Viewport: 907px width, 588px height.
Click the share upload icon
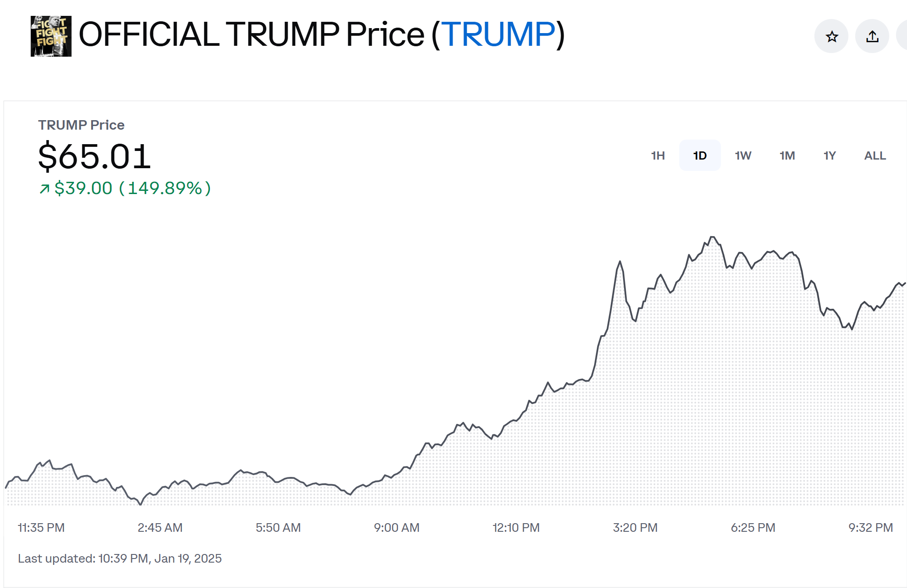point(872,36)
